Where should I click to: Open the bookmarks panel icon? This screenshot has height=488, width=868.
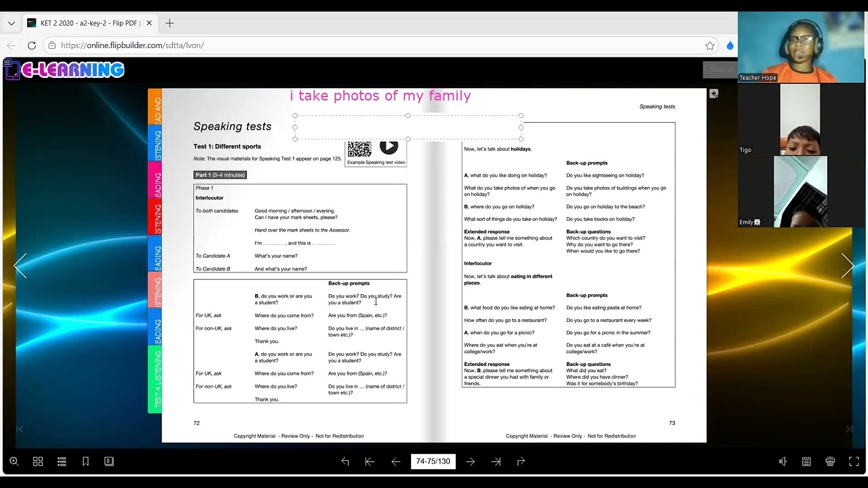click(85, 462)
